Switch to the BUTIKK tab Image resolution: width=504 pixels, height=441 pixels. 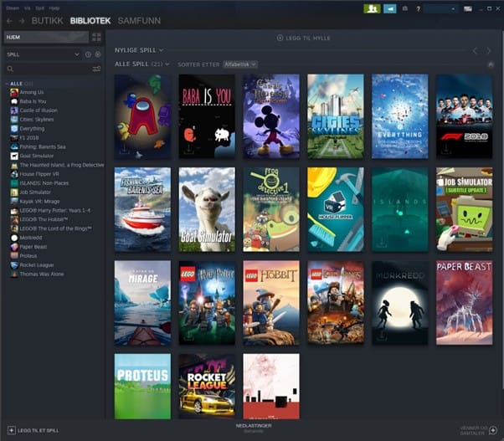(x=47, y=21)
